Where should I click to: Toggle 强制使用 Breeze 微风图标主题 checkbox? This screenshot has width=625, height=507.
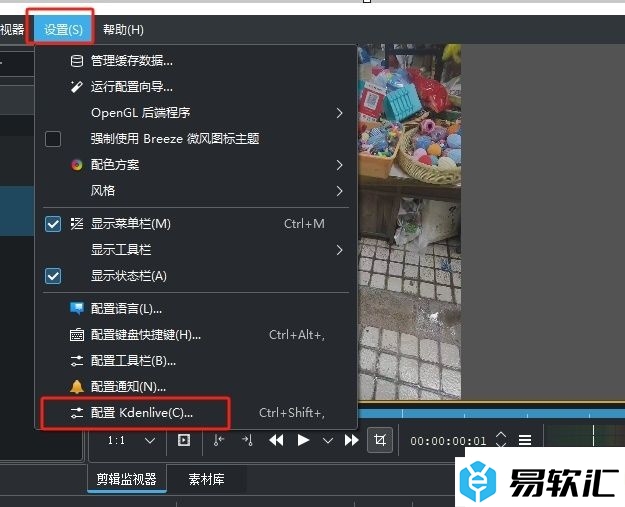tap(53, 139)
